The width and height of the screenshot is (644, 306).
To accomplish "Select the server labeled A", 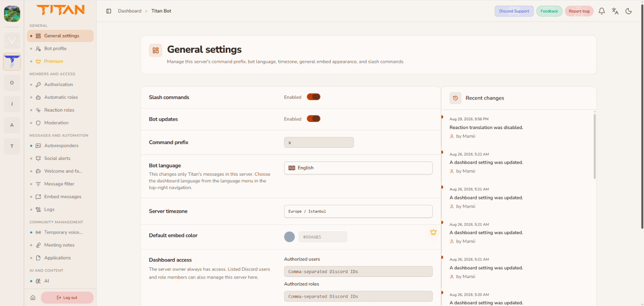I will click(x=12, y=125).
